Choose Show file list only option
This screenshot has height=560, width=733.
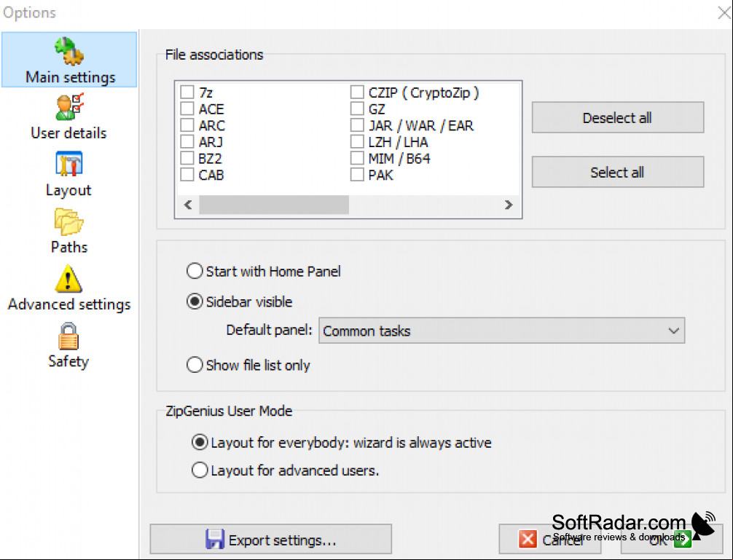[195, 365]
